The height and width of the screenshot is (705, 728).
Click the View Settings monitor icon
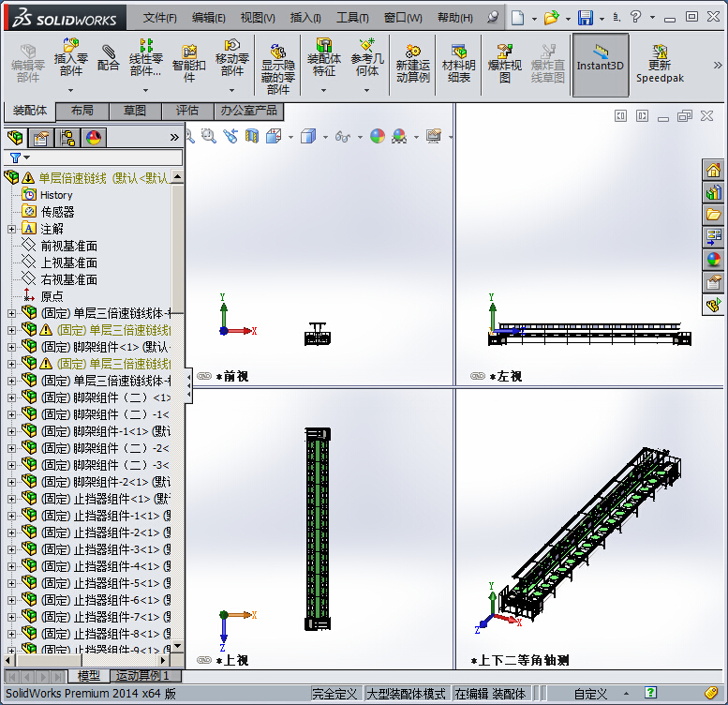point(434,136)
